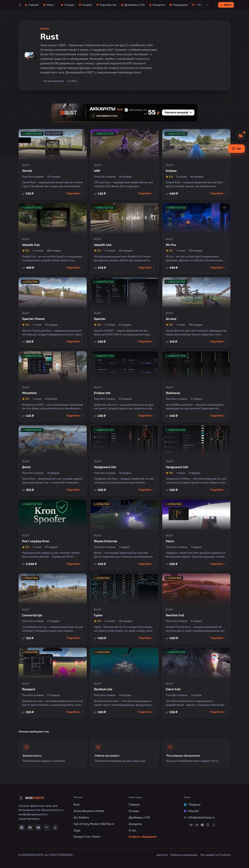Click the site logo icon in the header
Screen dimensions: 249x868
coord(20,5)
